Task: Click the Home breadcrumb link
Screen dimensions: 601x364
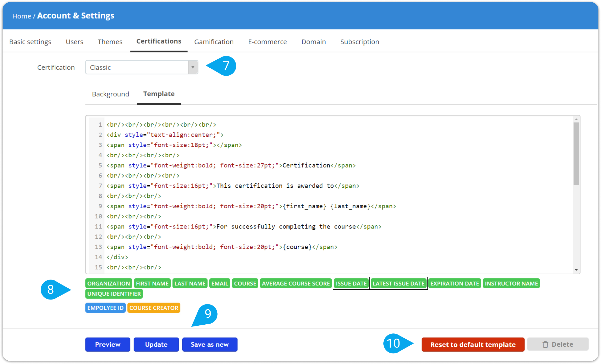Action: (22, 16)
